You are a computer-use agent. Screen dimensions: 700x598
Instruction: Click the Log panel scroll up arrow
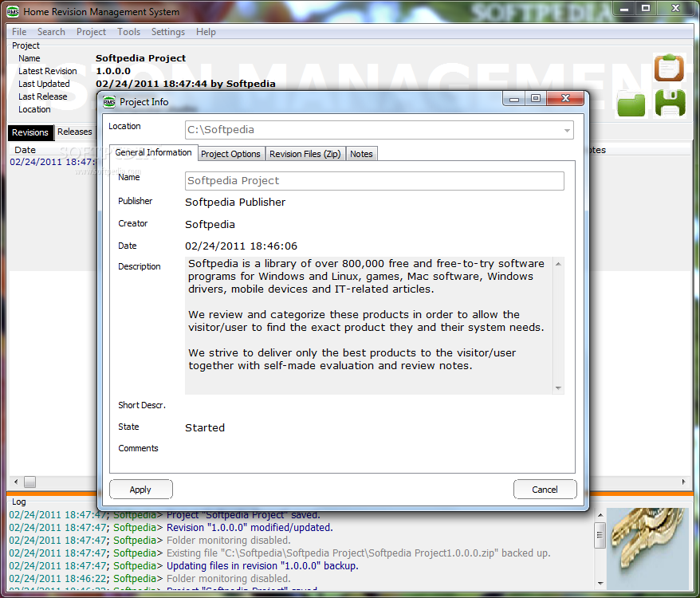(600, 515)
